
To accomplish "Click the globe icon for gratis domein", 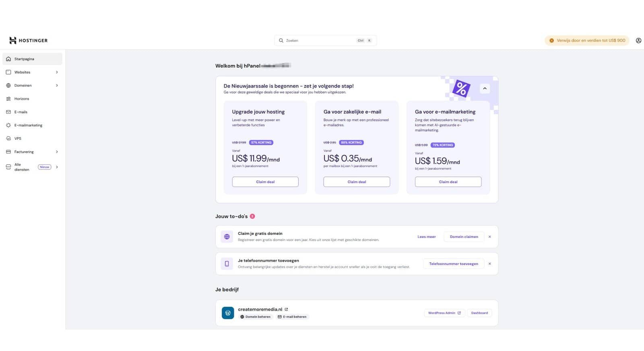I will pyautogui.click(x=227, y=237).
